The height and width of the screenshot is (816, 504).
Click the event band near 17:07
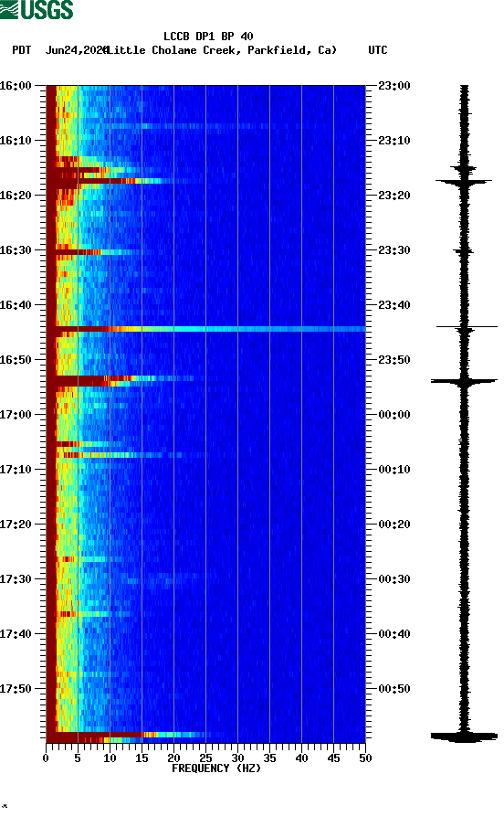125,455
